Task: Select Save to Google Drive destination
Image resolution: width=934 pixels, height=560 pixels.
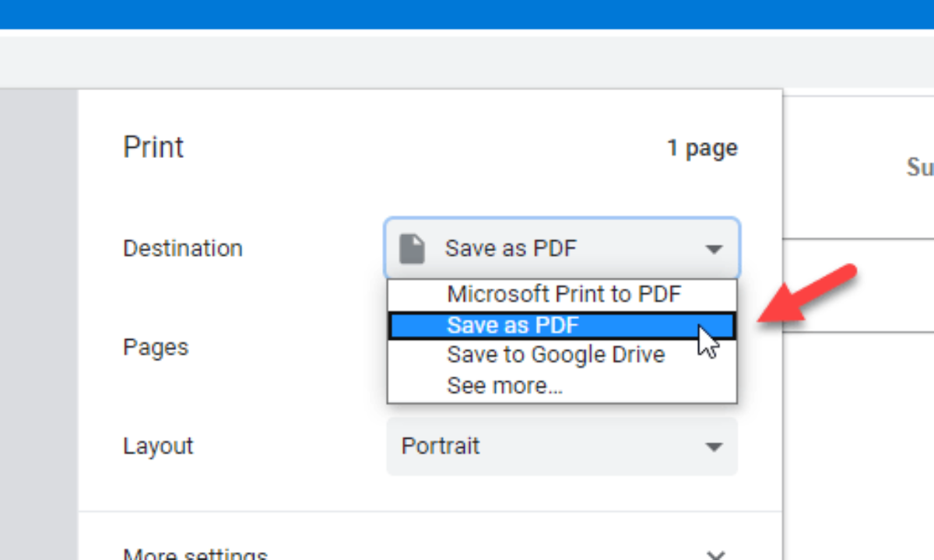Action: click(x=556, y=355)
